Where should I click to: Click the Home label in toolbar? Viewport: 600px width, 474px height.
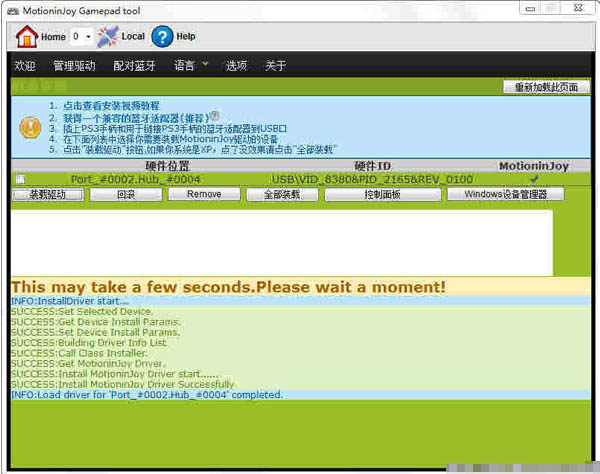point(53,37)
